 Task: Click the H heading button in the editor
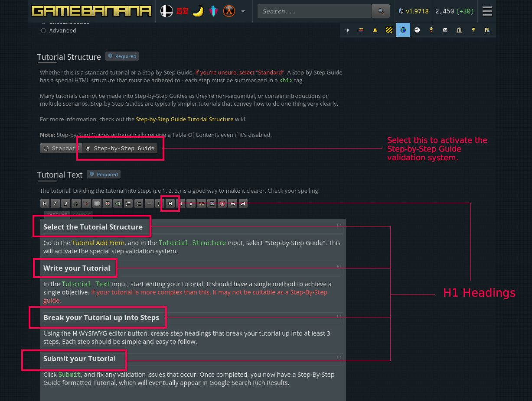click(170, 204)
